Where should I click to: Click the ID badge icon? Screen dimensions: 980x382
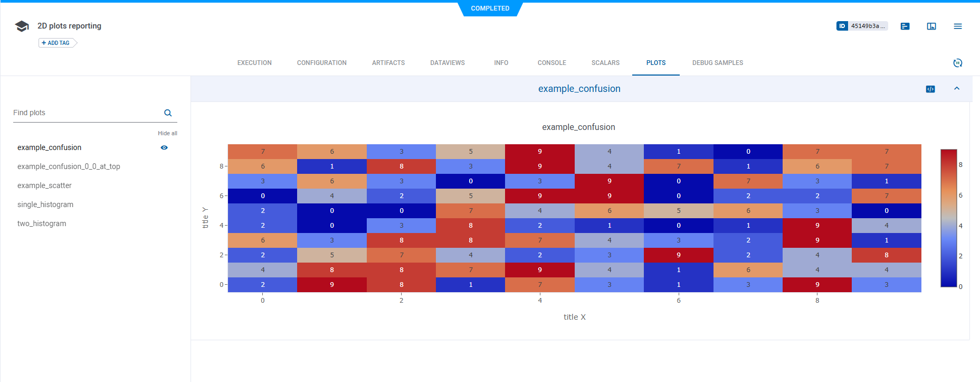[842, 26]
